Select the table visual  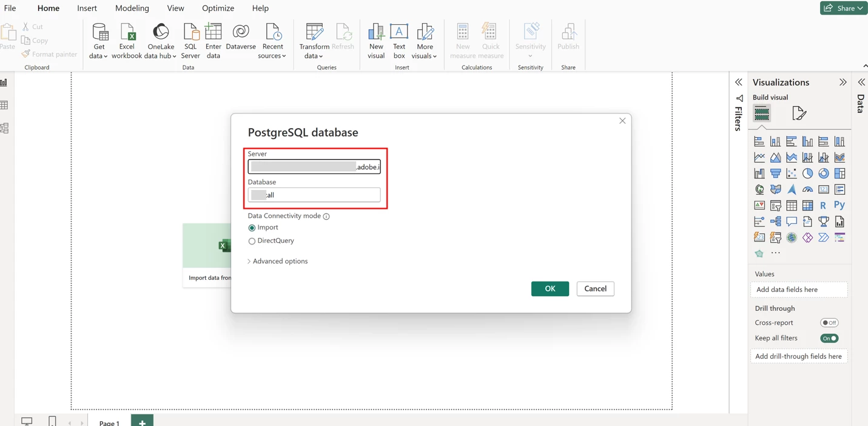(792, 206)
